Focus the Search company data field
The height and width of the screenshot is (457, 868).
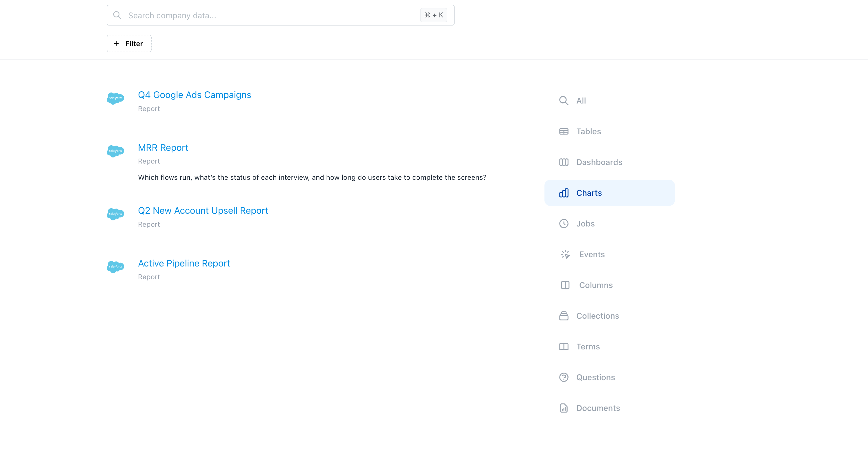[270, 15]
